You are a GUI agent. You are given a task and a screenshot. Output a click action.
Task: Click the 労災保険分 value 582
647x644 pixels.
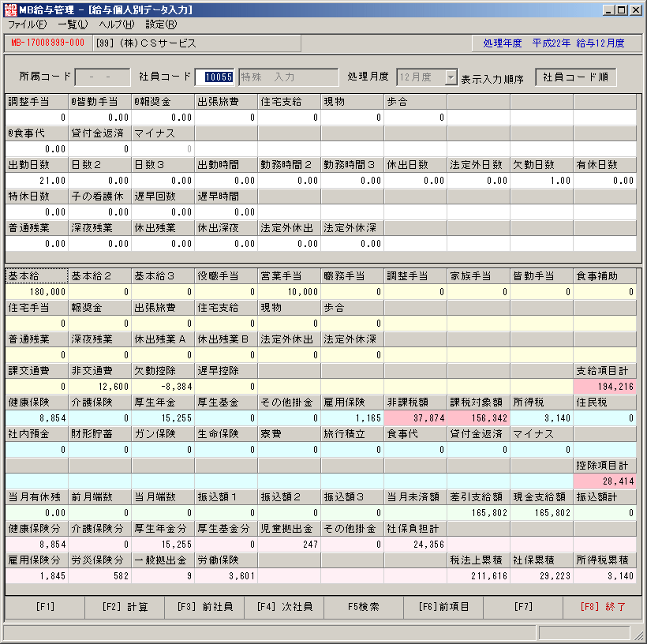click(x=100, y=576)
